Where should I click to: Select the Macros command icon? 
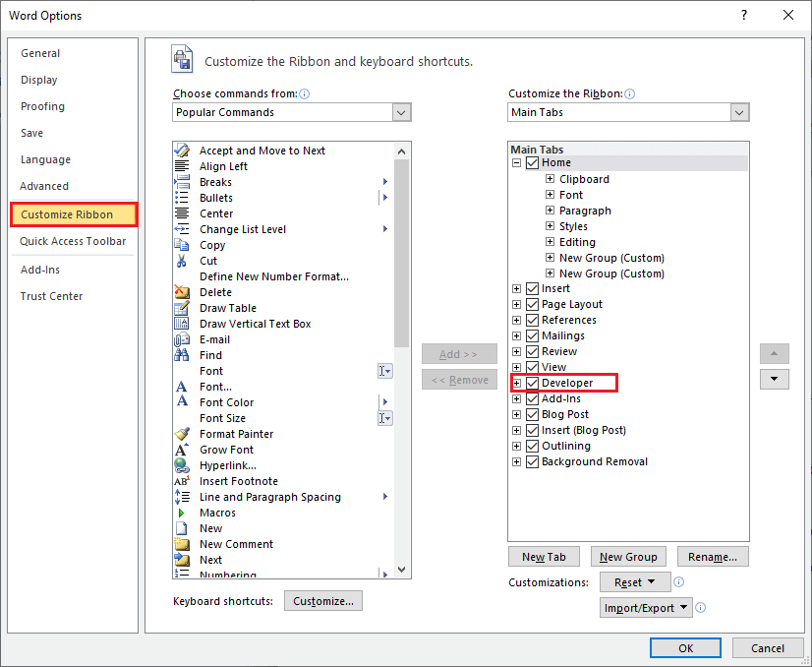(x=181, y=513)
